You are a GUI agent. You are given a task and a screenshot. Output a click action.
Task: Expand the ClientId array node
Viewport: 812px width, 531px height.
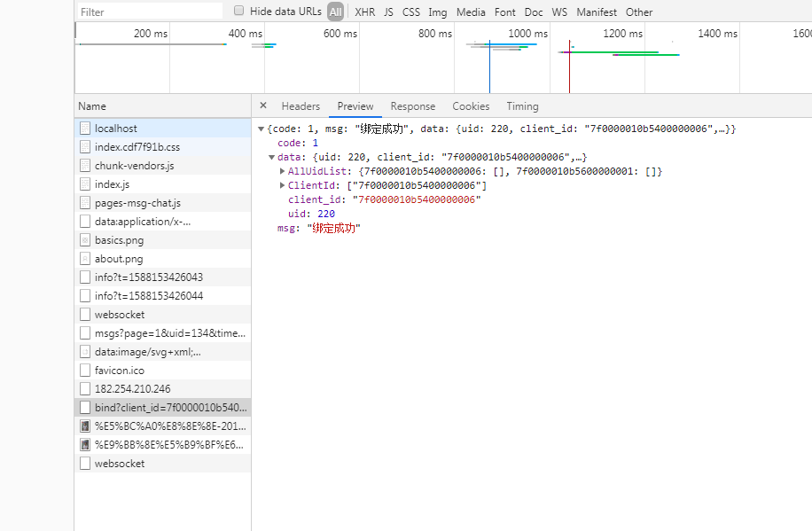282,185
